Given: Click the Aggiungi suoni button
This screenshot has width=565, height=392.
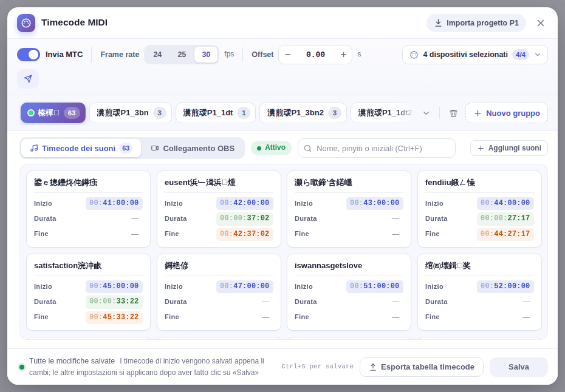Looking at the screenshot, I should 508,148.
